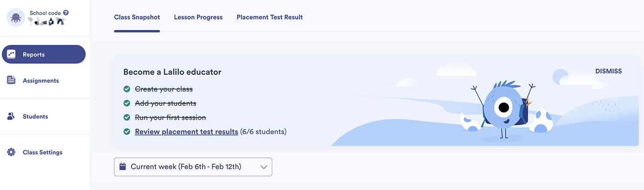Click the School code label text
This screenshot has width=644, height=190.
(45, 13)
